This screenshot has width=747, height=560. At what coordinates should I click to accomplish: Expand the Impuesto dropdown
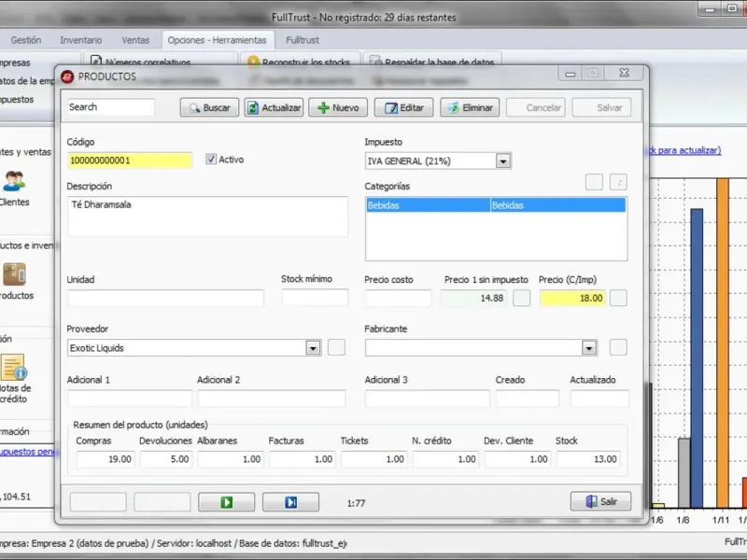(503, 161)
